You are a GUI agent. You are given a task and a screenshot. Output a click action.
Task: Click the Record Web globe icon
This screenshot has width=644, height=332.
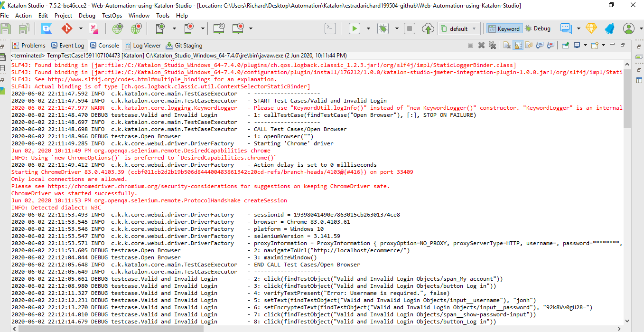click(x=136, y=28)
